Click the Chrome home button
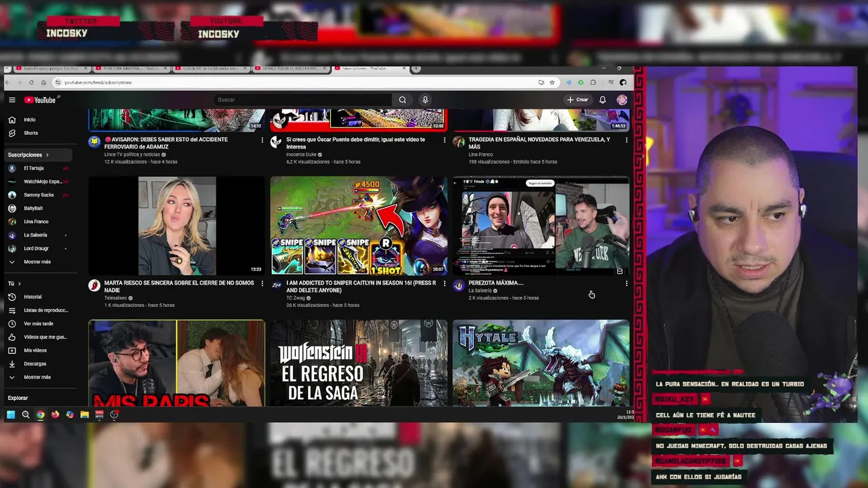This screenshot has width=868, height=488. (43, 83)
